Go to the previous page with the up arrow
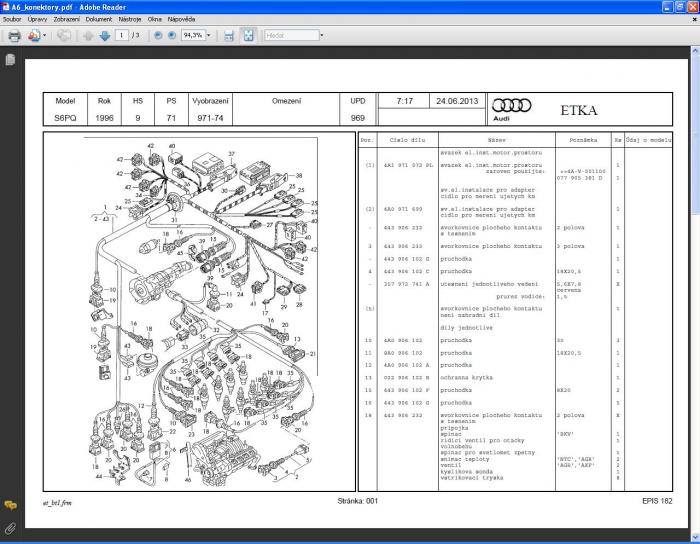700x544 pixels. pos(88,35)
